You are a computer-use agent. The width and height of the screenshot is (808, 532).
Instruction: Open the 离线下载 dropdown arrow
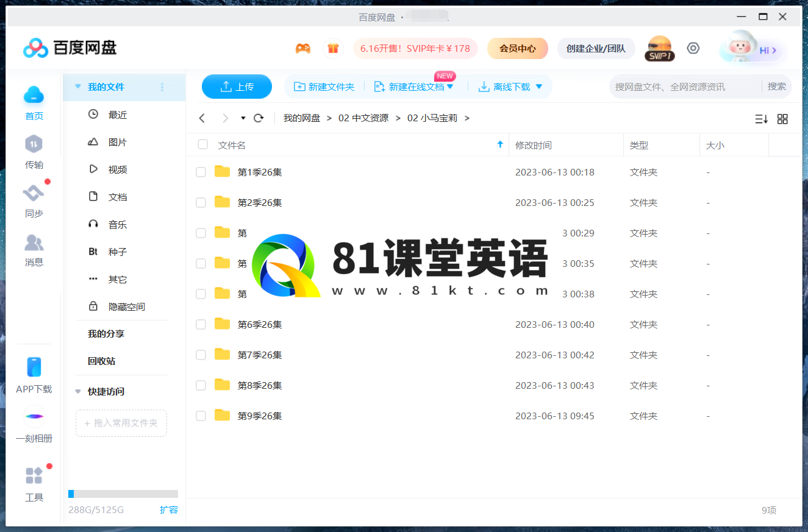point(538,87)
